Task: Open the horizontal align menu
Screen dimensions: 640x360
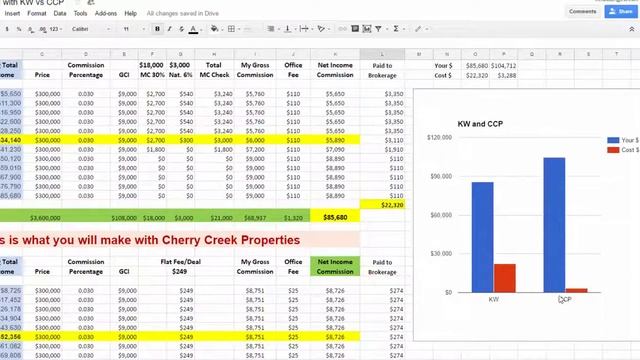Action: 271,29
